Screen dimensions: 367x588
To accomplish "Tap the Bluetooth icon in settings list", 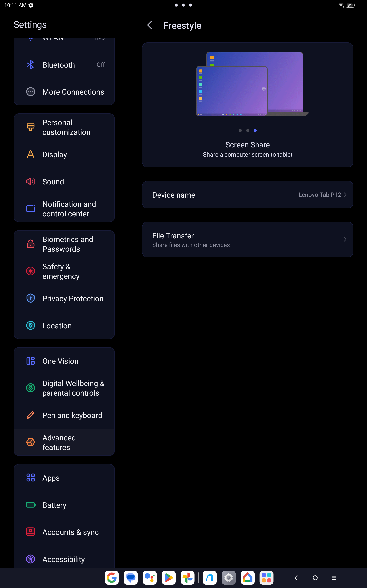I will coord(30,65).
